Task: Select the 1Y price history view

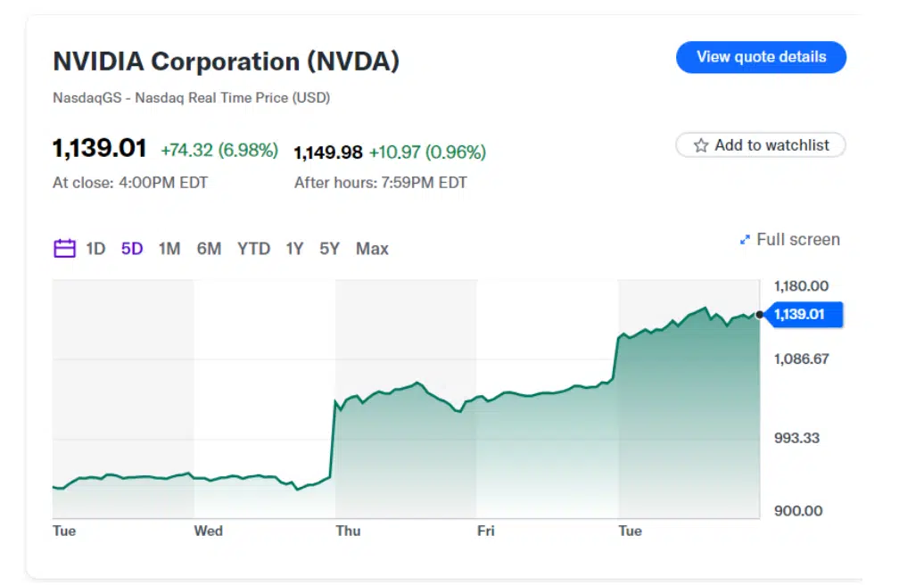Action: click(x=294, y=249)
